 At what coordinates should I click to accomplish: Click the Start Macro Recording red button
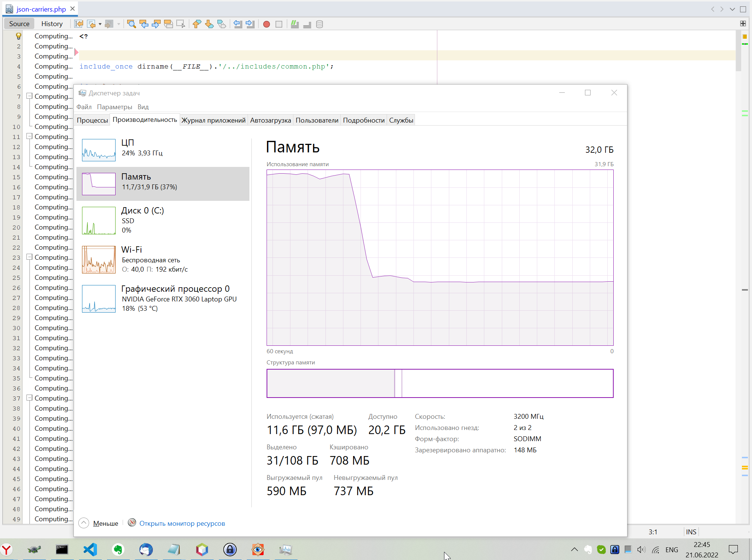[x=266, y=24]
